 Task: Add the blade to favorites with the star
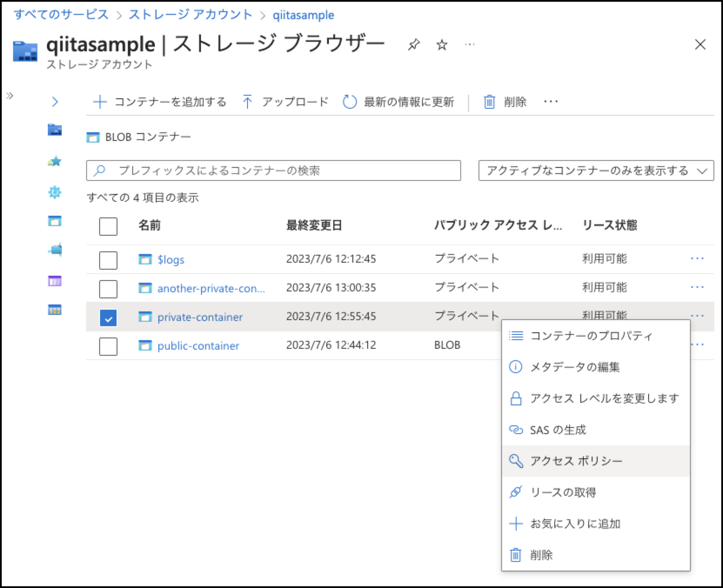pos(442,44)
